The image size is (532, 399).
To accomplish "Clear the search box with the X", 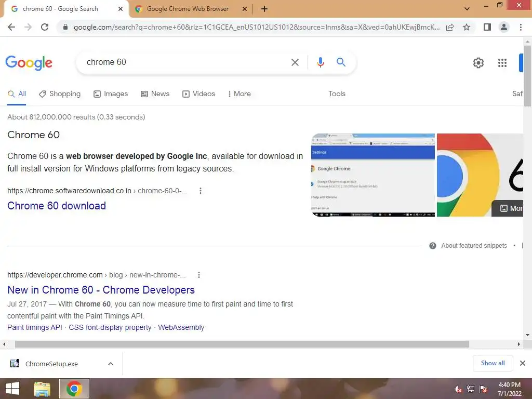I will click(295, 62).
